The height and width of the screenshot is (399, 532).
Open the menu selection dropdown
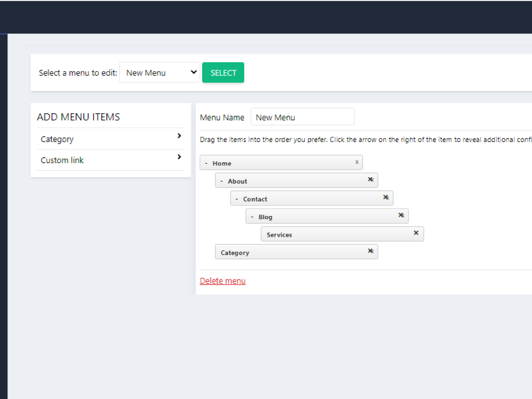pyautogui.click(x=160, y=73)
